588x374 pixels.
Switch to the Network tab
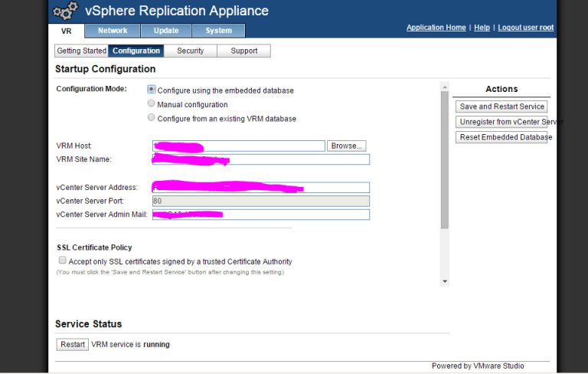113,31
